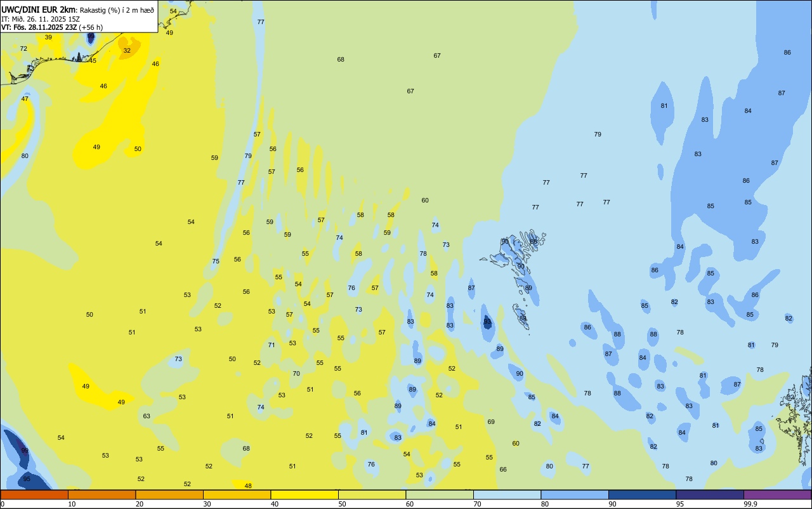The image size is (812, 509).
Task: Click the bold title UWC/DINI EUR 2km
Action: [38, 10]
